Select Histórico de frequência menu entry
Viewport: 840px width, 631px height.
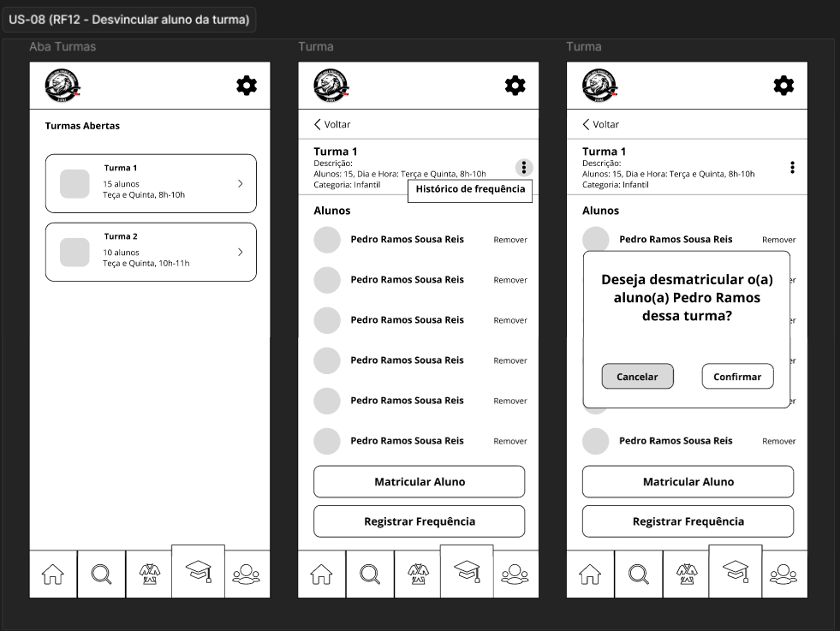point(470,191)
